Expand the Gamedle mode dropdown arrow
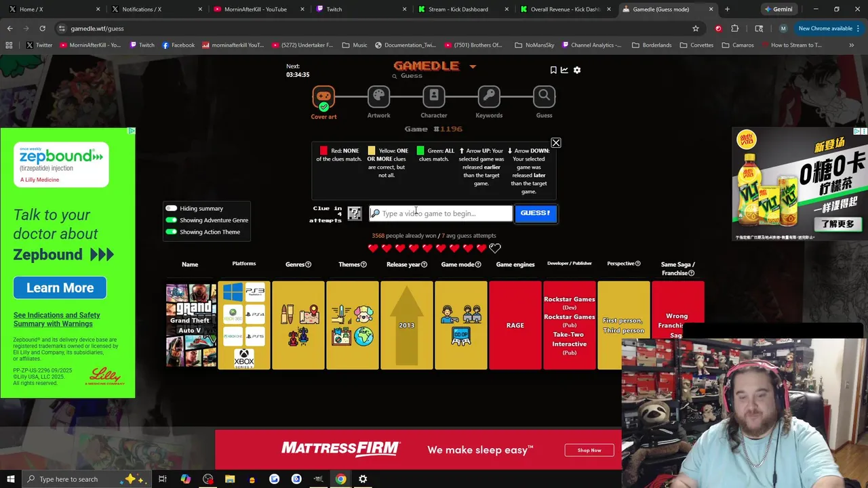 [x=473, y=66]
